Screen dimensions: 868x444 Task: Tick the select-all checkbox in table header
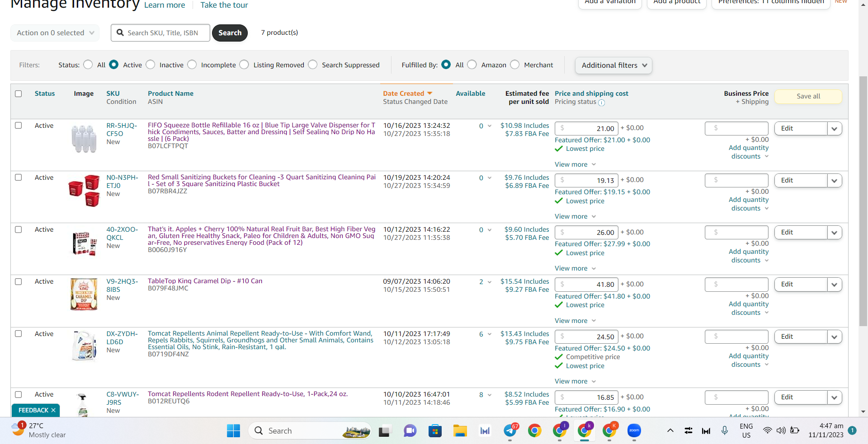(x=19, y=93)
